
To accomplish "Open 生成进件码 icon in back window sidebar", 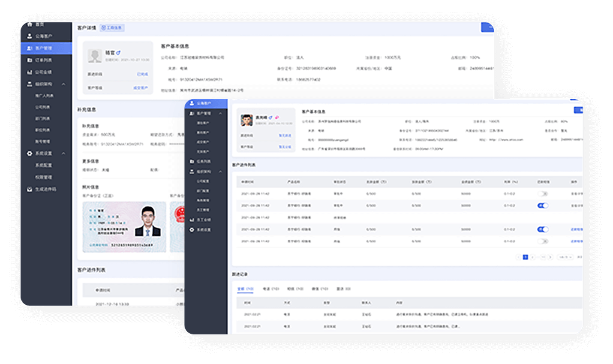I will coord(30,189).
